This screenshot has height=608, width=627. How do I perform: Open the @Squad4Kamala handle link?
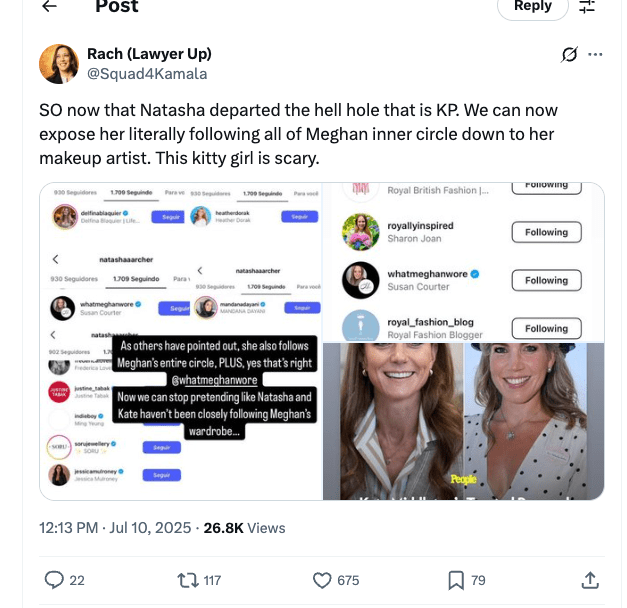(147, 74)
